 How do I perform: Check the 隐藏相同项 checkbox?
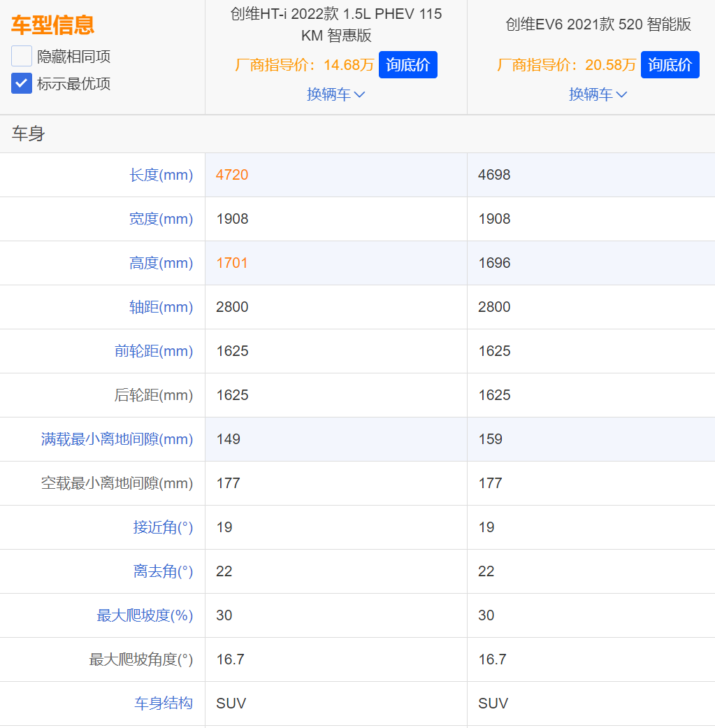click(x=22, y=56)
